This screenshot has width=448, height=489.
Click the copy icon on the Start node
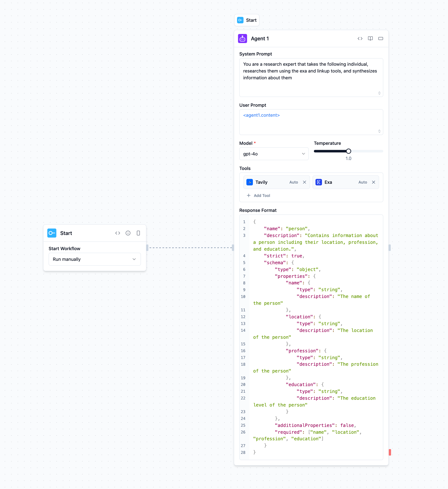(x=138, y=233)
